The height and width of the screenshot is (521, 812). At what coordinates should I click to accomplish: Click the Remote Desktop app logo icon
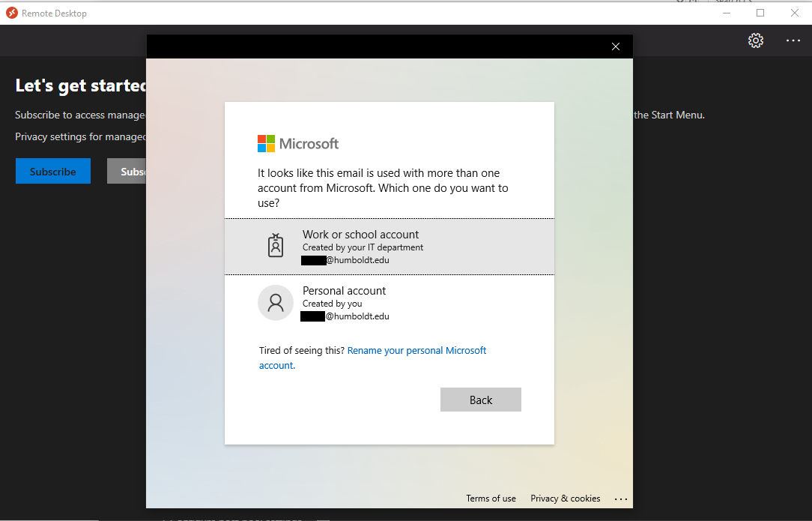coord(11,13)
